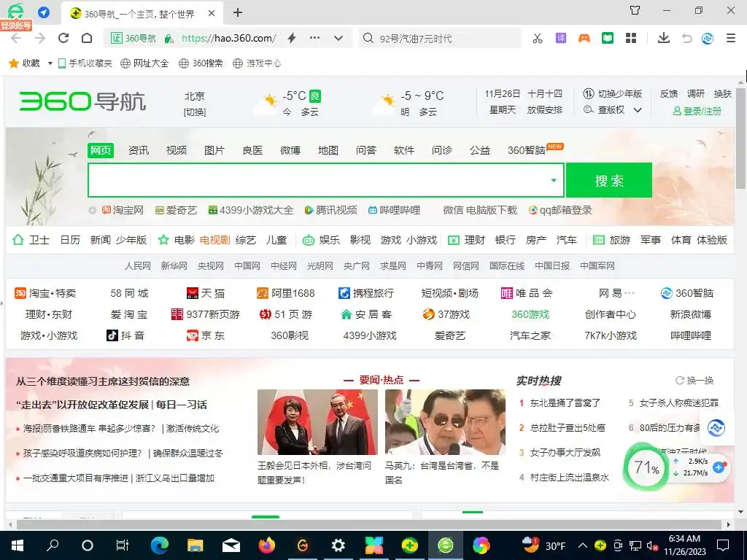
Task: Open 淘宝·特卖 site link
Action: point(45,293)
